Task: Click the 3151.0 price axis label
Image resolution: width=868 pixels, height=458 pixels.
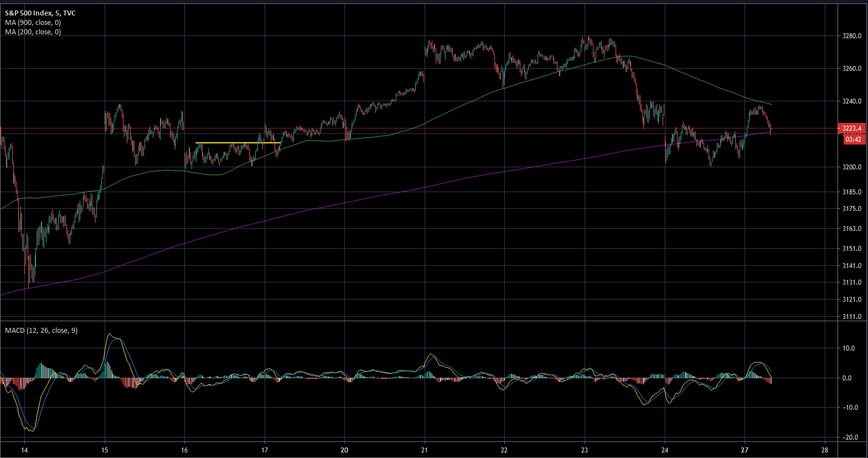Action: [852, 249]
